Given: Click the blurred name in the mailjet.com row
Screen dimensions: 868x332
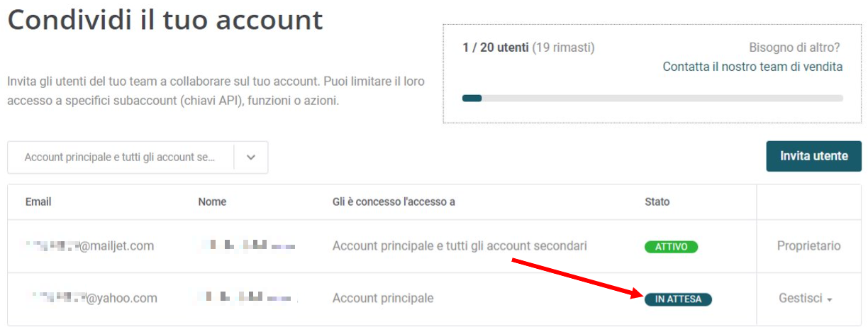Looking at the screenshot, I should [x=245, y=246].
